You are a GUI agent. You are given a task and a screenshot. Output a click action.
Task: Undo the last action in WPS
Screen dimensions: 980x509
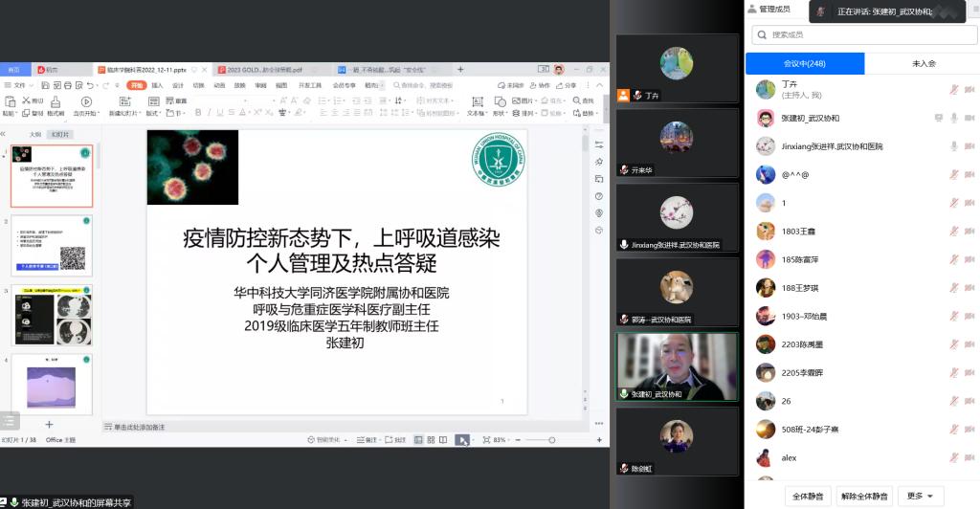pyautogui.click(x=91, y=85)
